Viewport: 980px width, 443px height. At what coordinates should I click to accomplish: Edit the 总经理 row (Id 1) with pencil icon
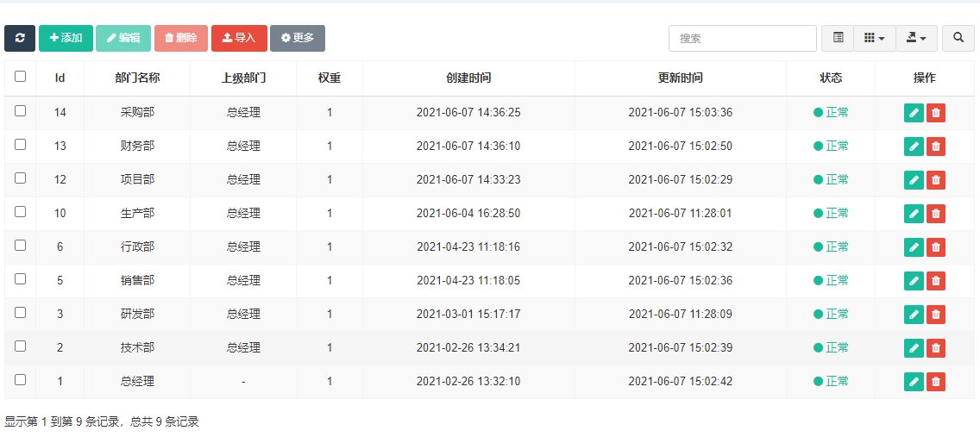point(914,382)
